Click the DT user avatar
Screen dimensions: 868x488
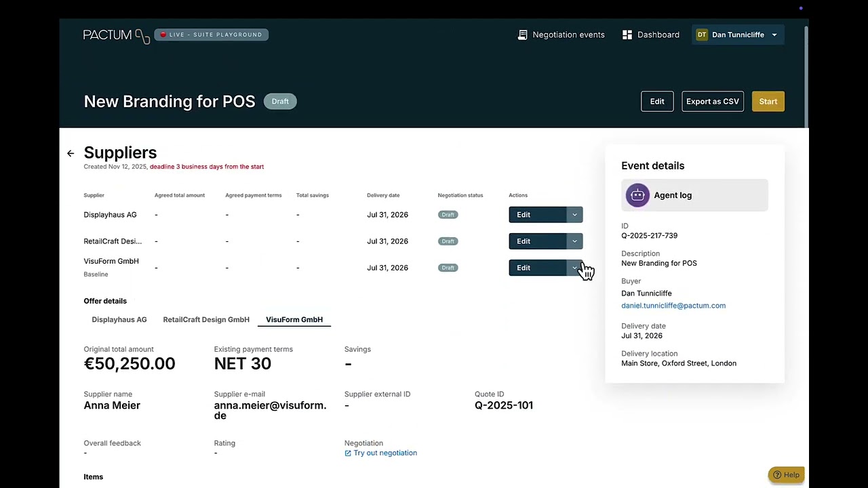click(702, 35)
